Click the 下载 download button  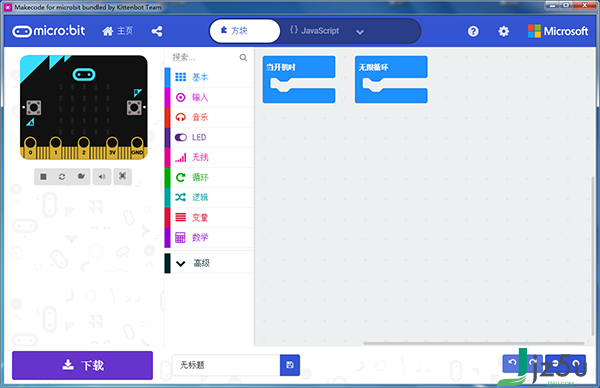coord(82,365)
